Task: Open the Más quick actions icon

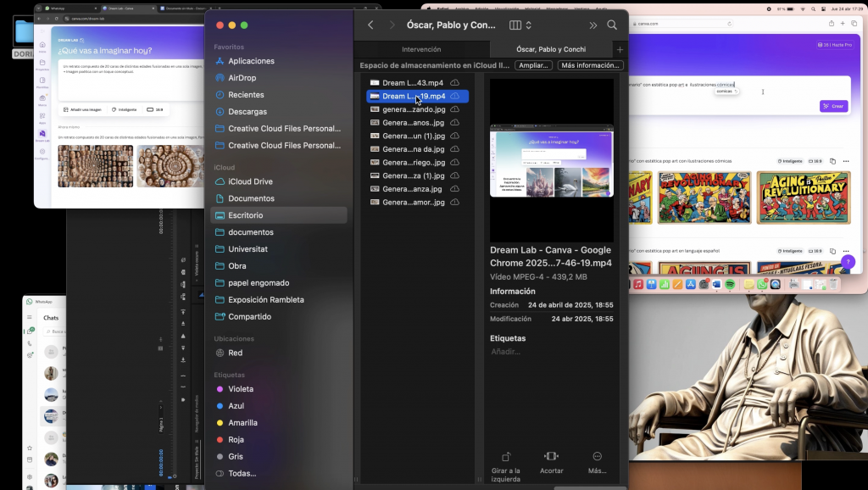Action: click(x=597, y=456)
